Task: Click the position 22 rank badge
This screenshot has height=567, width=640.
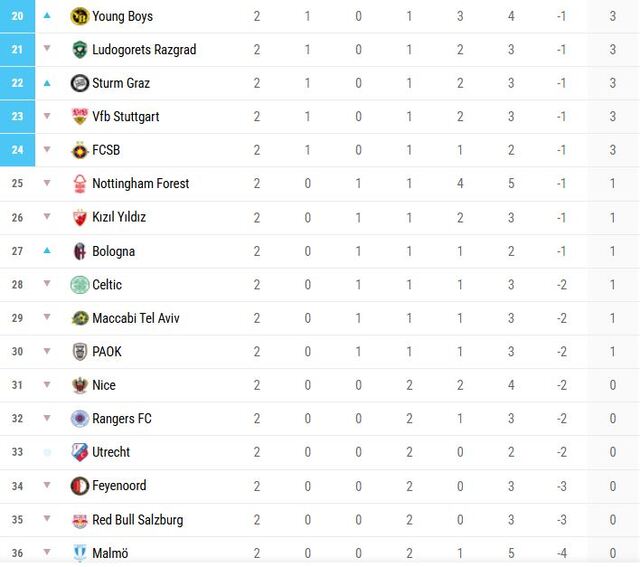Action: [x=17, y=83]
